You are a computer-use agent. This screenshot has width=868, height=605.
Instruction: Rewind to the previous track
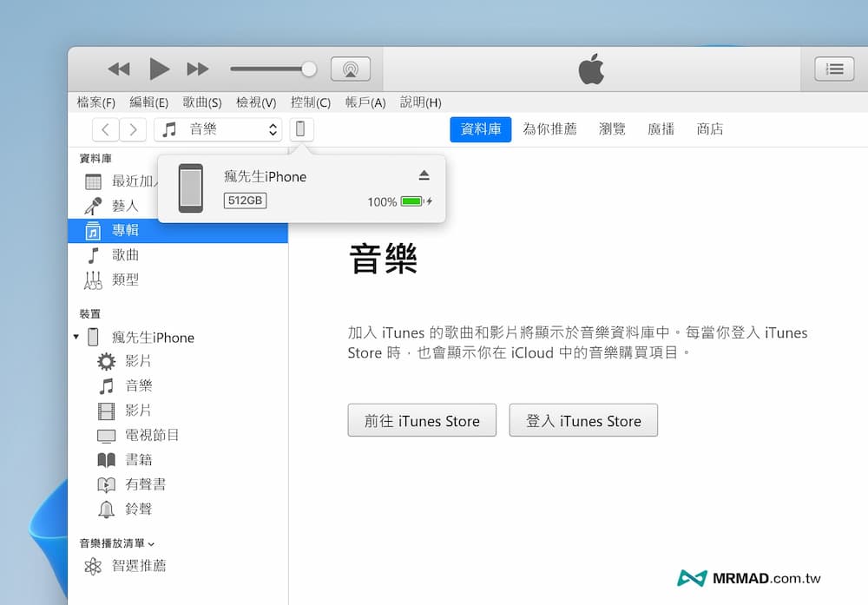[x=119, y=69]
